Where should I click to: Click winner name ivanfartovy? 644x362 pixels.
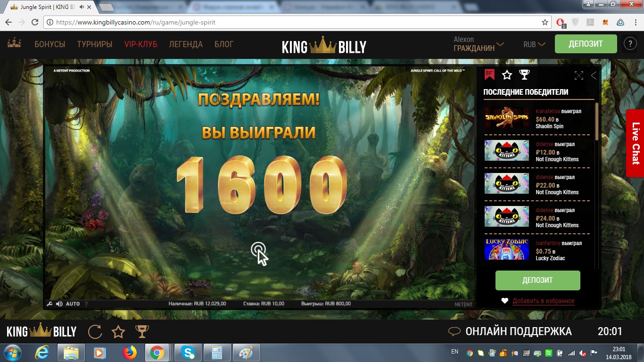pyautogui.click(x=549, y=243)
